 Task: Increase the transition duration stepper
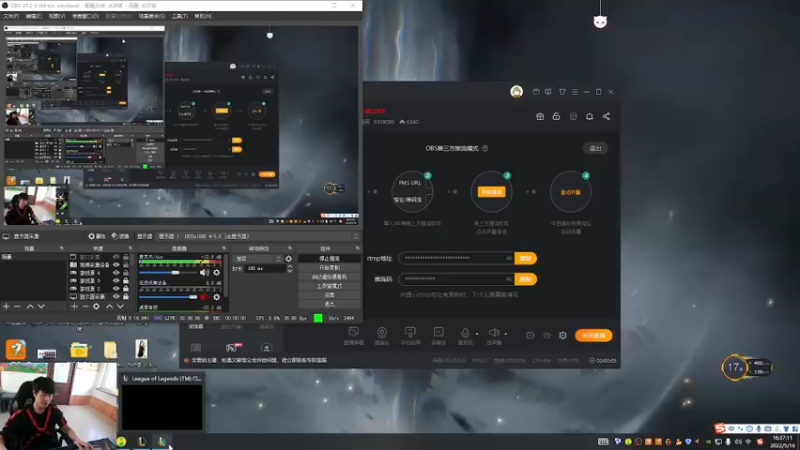pyautogui.click(x=290, y=266)
